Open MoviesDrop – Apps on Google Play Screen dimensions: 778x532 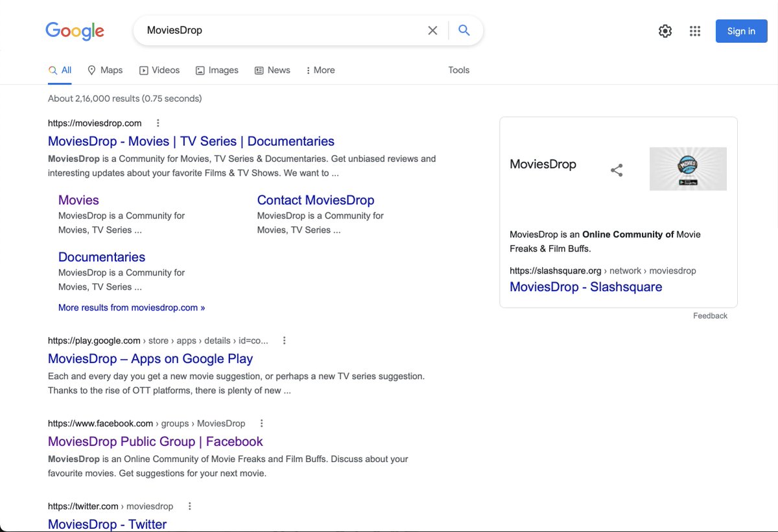[150, 359]
